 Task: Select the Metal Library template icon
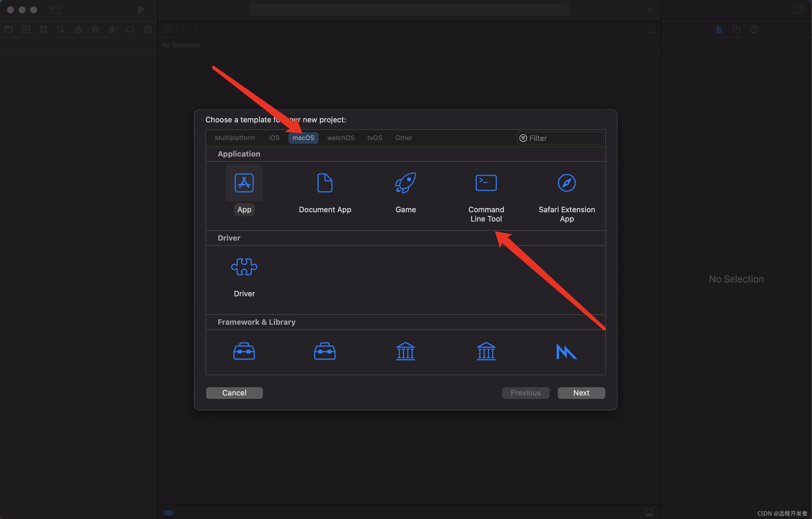pyautogui.click(x=567, y=351)
